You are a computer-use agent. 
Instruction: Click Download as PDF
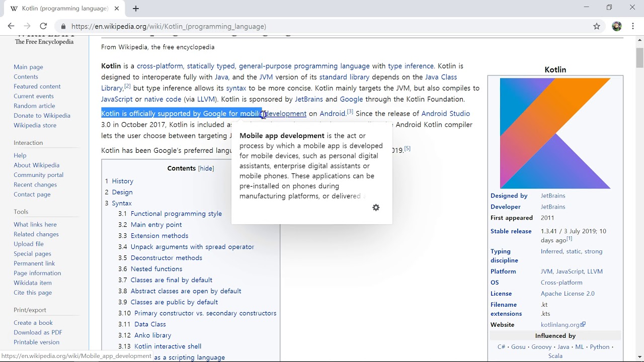(38, 332)
